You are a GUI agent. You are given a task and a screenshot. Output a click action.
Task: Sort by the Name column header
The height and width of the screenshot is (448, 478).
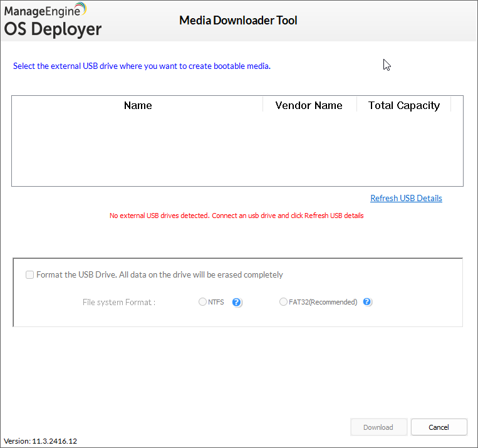point(138,105)
